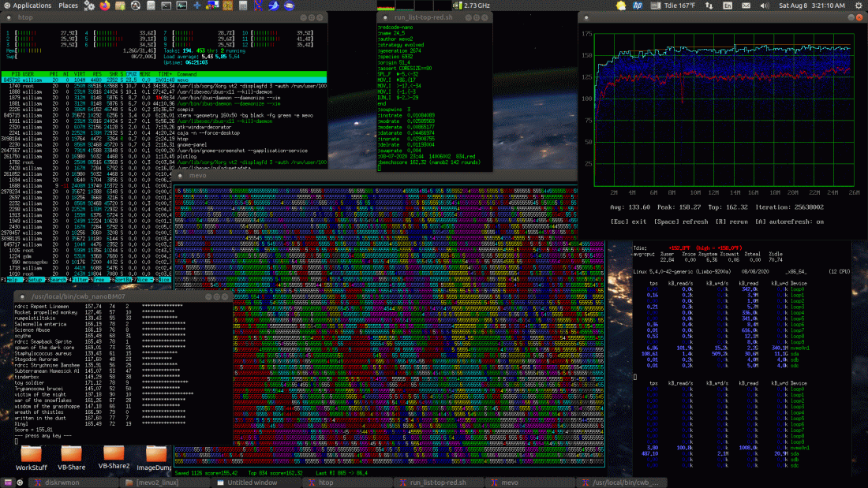Open the mail envelope tray icon
The image size is (868, 488).
746,6
